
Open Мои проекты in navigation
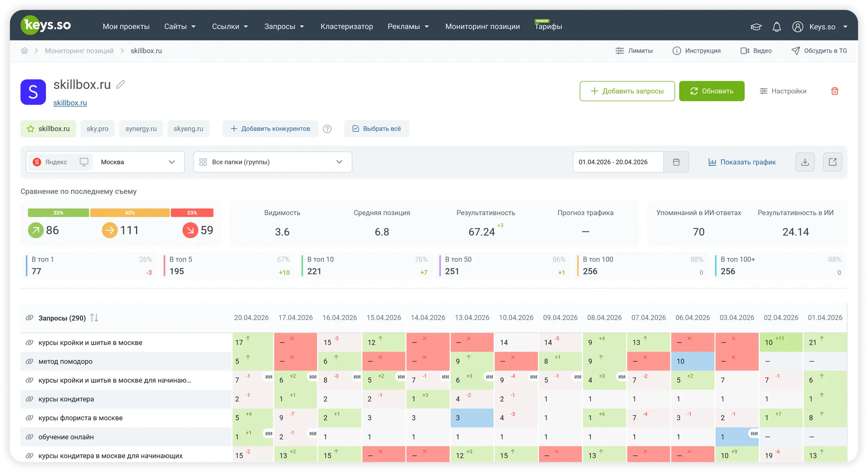click(x=126, y=26)
